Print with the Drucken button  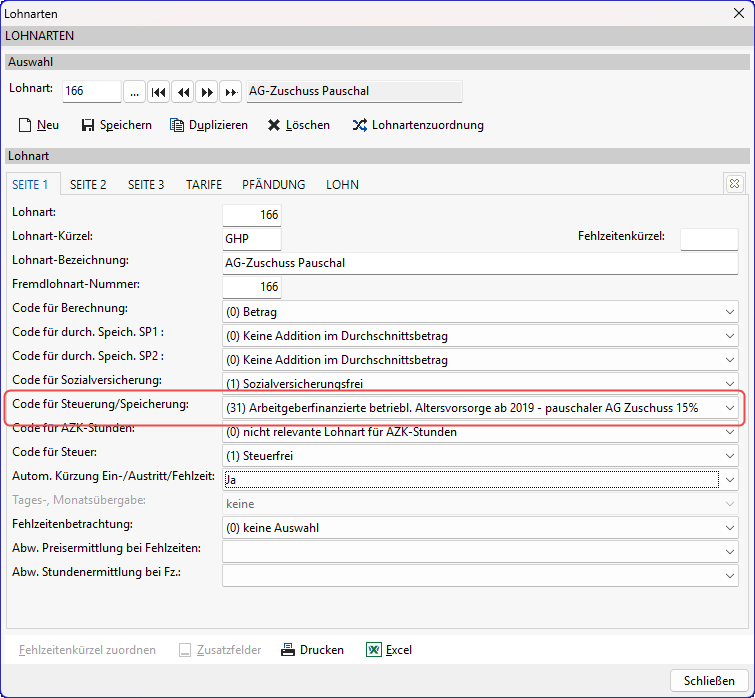[312, 650]
